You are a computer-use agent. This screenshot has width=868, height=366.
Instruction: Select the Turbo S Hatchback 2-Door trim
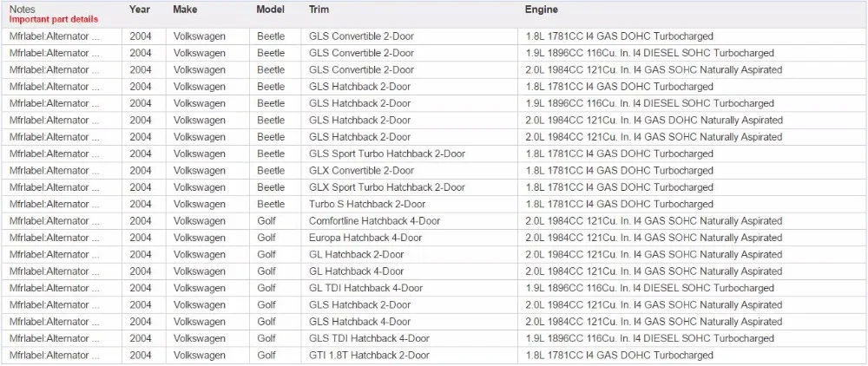[x=367, y=204]
